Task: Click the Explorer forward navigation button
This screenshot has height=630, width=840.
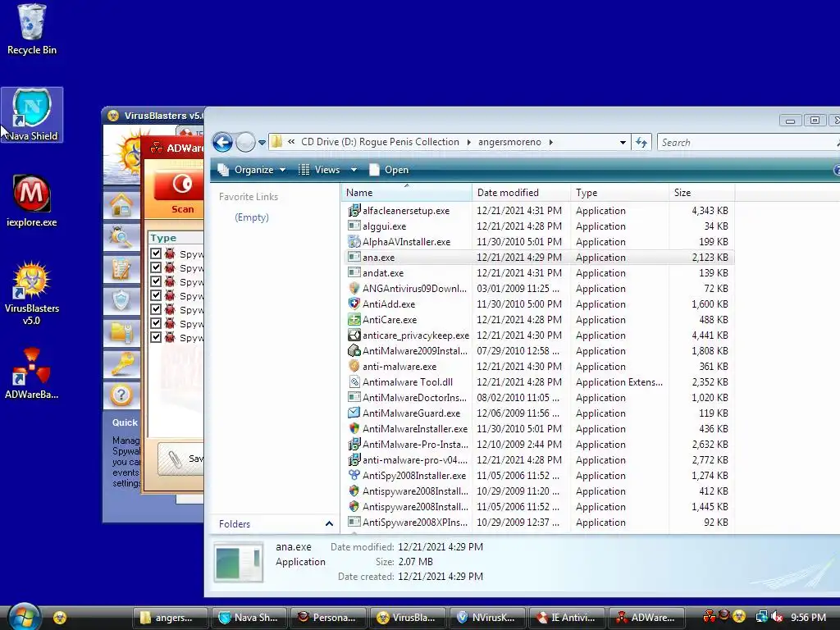Action: click(x=245, y=143)
